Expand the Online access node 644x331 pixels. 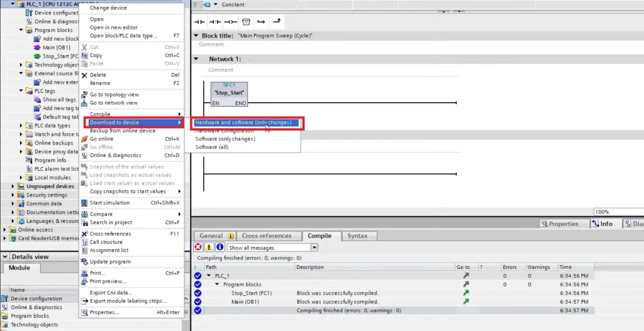[4, 230]
